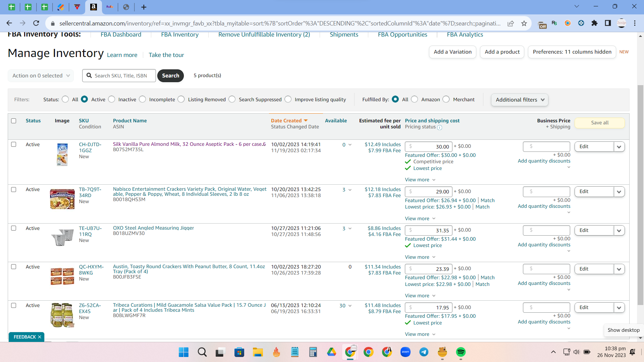
Task: Open the FBA Dashboard tab
Action: [121, 35]
